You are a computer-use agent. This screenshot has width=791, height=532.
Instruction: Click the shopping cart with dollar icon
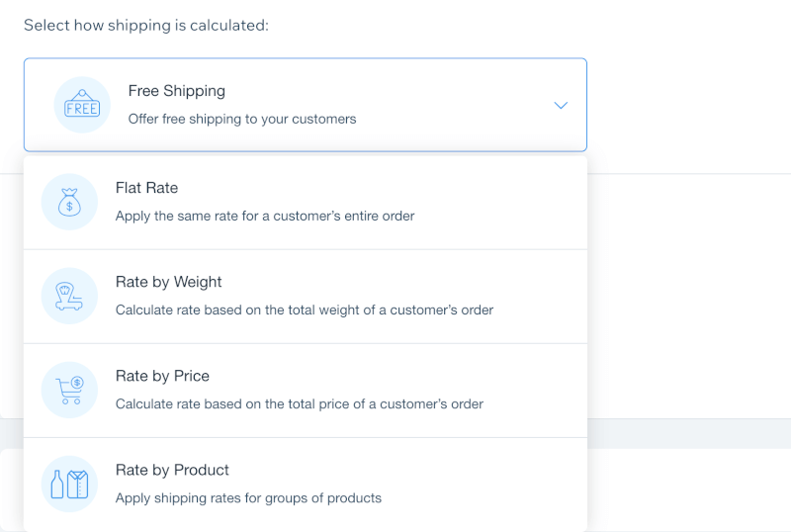[69, 391]
